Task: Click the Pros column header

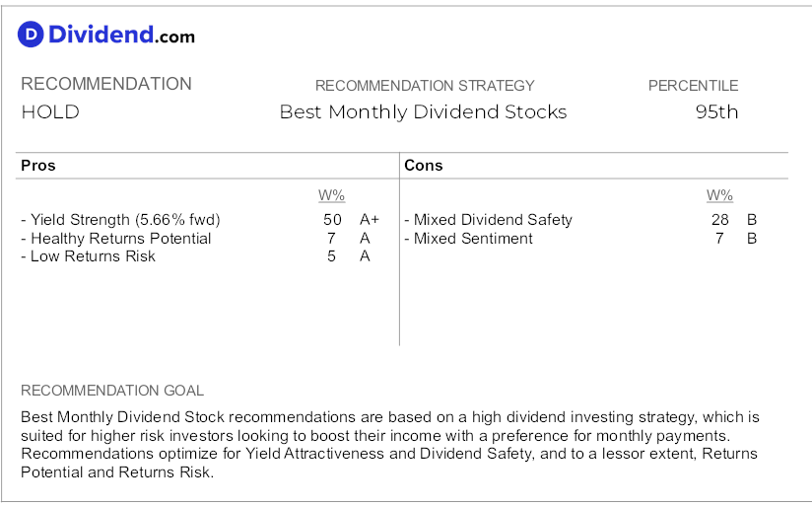Action: tap(38, 166)
